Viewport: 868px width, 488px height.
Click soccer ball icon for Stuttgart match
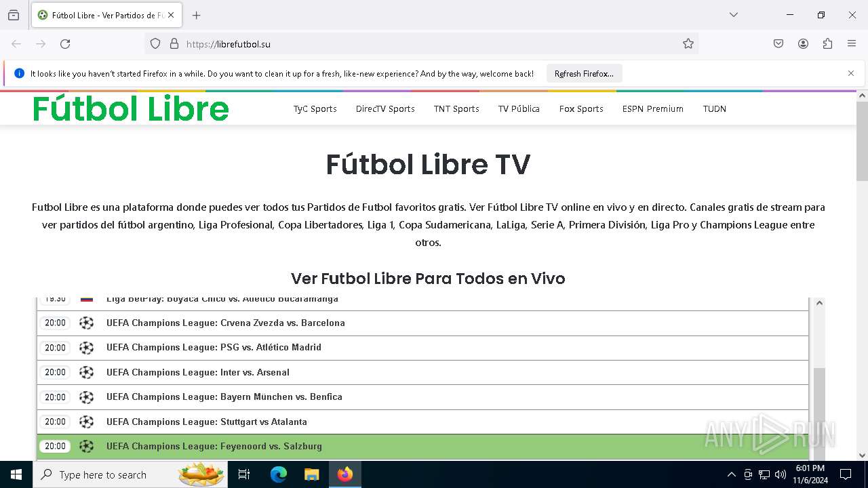(86, 422)
